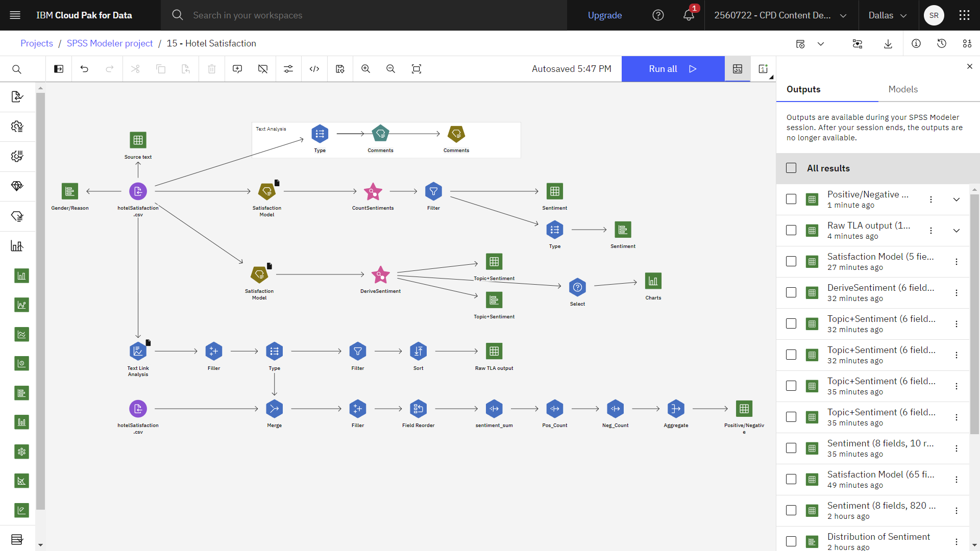Viewport: 980px width, 551px height.
Task: Open three-dot menu for DeriveSentiment result
Action: tap(957, 292)
